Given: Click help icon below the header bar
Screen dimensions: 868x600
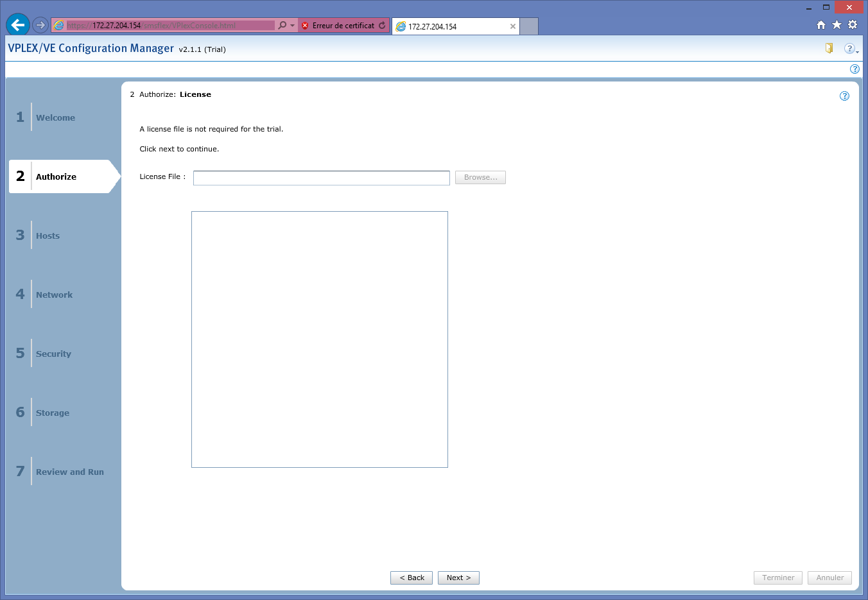Looking at the screenshot, I should [855, 69].
